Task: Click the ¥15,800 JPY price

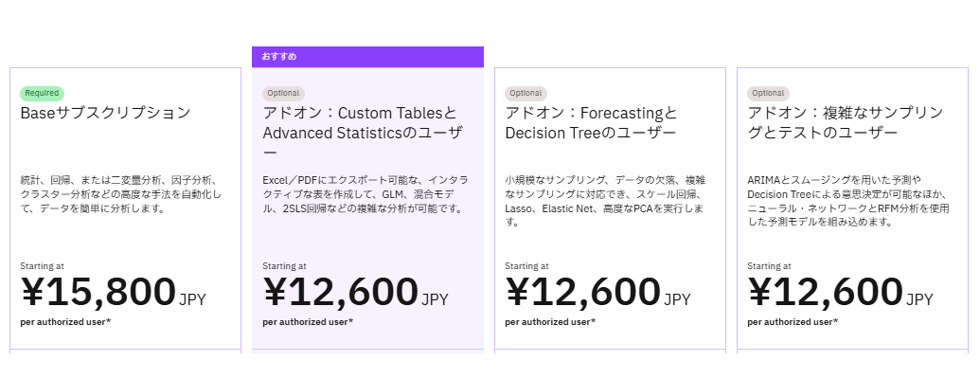Action: click(x=113, y=294)
